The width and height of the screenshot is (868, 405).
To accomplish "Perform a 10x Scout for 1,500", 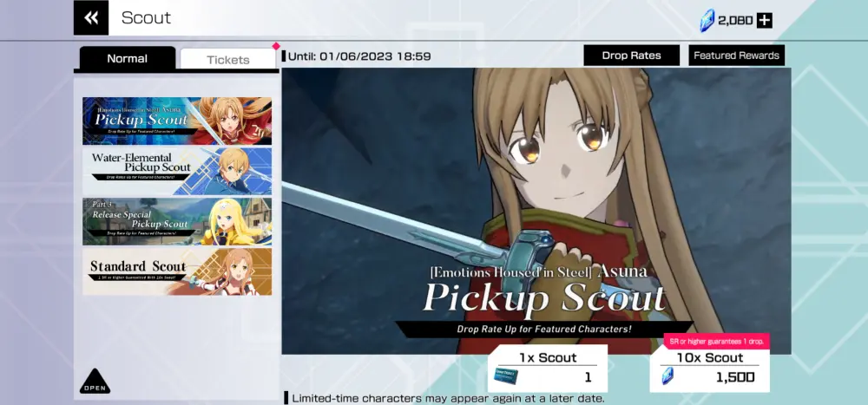I will coord(710,369).
